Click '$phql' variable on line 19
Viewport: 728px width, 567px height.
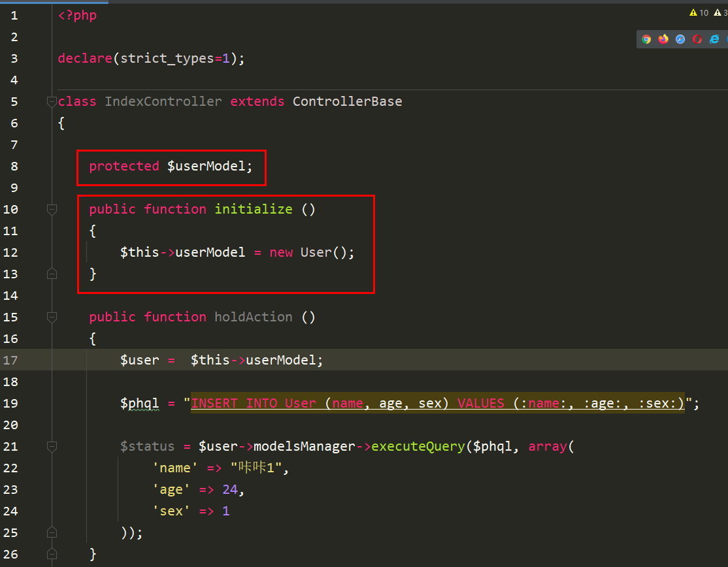click(x=140, y=404)
